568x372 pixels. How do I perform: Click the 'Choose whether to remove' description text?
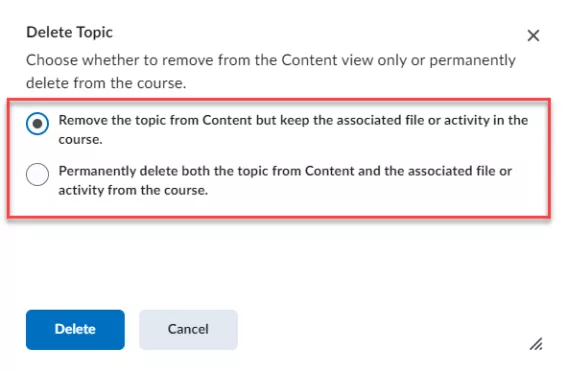tap(271, 71)
